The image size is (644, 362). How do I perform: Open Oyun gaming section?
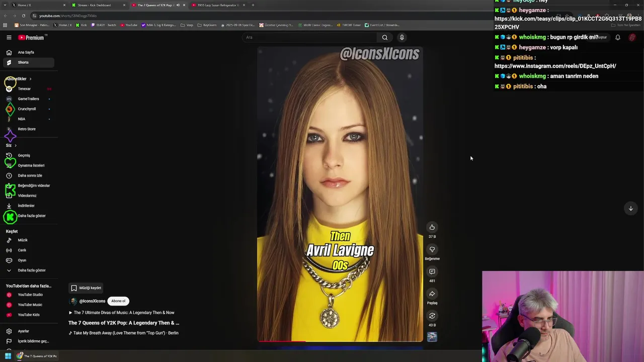[x=29, y=260]
